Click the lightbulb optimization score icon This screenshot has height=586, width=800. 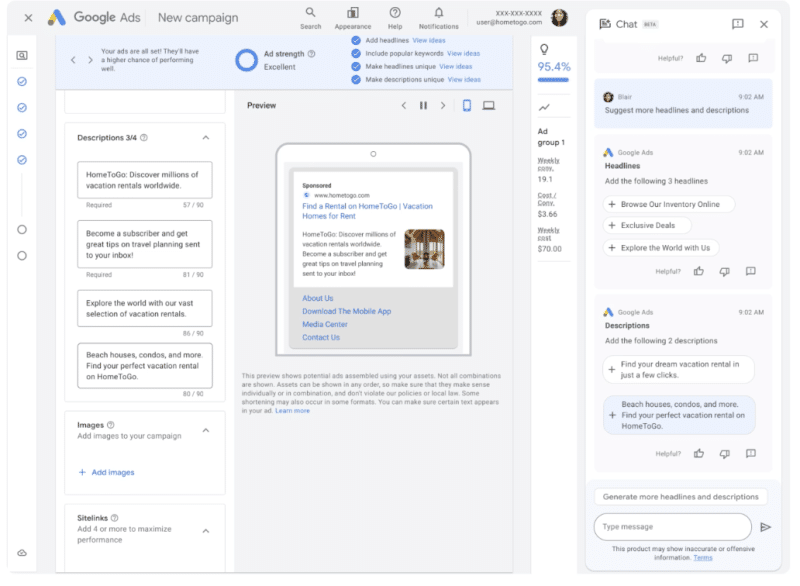click(544, 49)
